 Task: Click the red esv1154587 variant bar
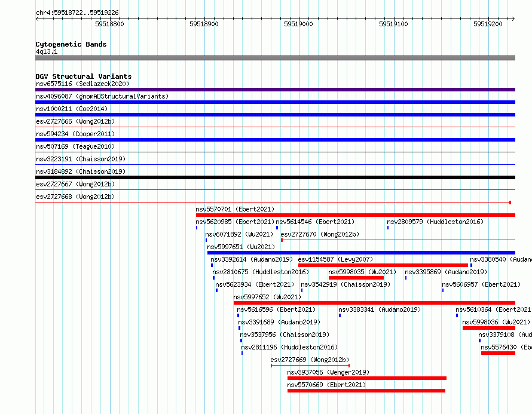pyautogui.click(x=383, y=265)
